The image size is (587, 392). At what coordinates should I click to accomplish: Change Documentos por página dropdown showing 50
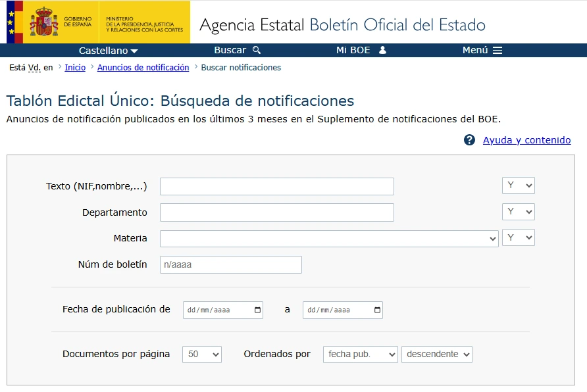click(202, 355)
